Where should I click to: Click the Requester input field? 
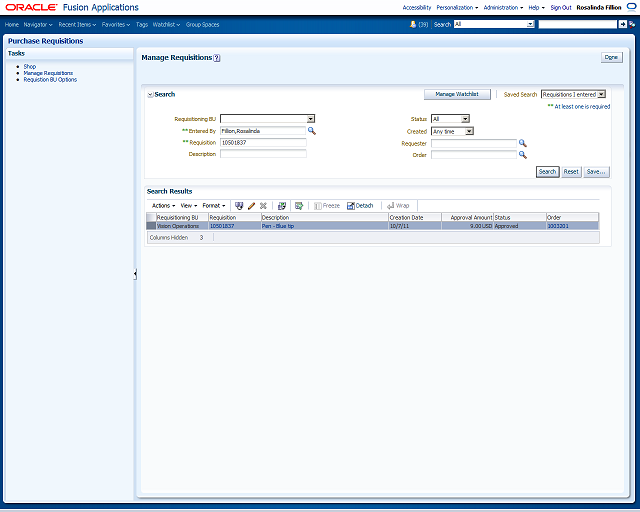pos(474,143)
